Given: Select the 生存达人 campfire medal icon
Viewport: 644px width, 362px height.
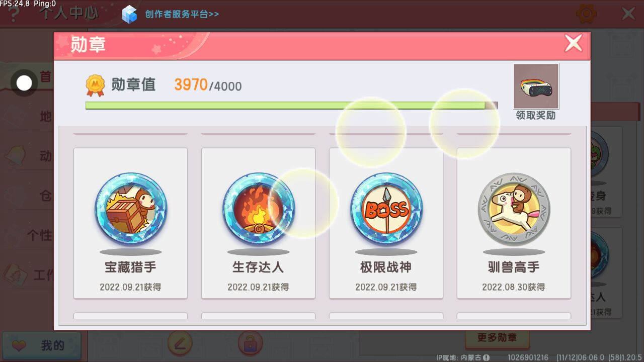Looking at the screenshot, I should (259, 209).
